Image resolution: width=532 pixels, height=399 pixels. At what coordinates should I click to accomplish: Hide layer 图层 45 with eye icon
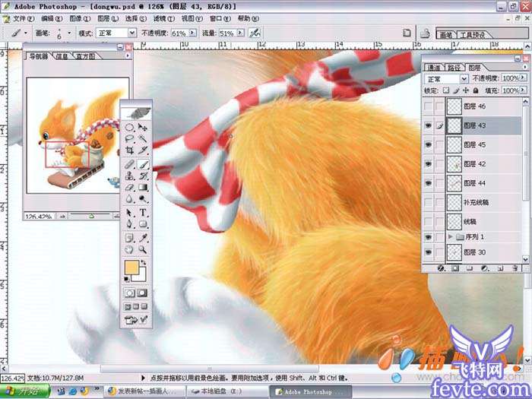(x=427, y=144)
